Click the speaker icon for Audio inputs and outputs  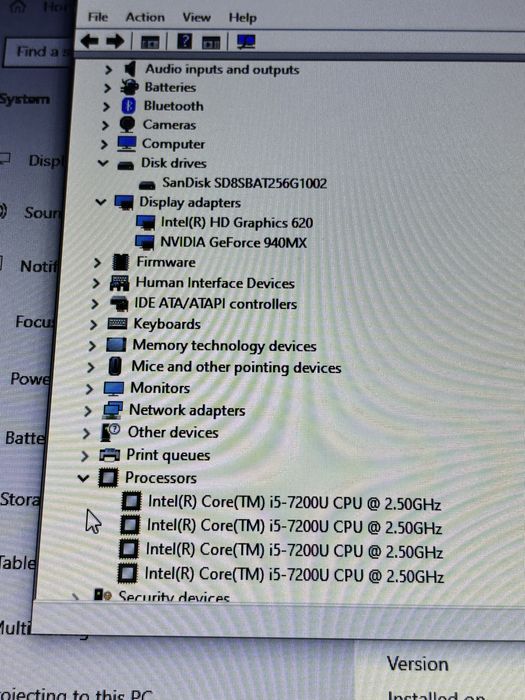pyautogui.click(x=129, y=69)
